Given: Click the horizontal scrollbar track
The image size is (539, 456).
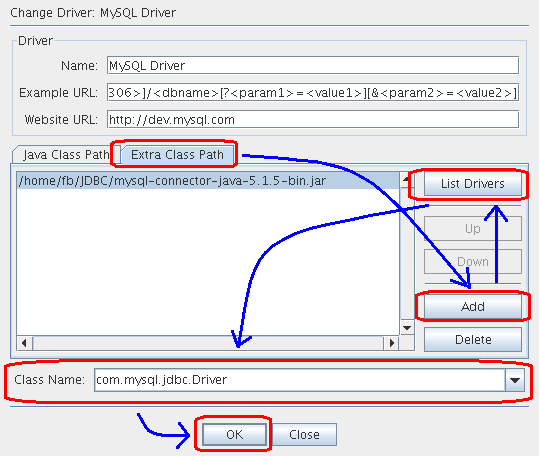Looking at the screenshot, I should click(208, 343).
